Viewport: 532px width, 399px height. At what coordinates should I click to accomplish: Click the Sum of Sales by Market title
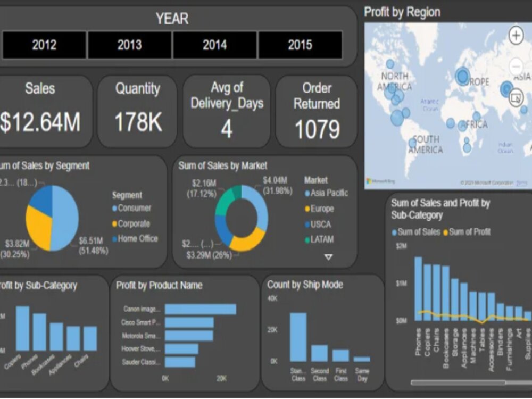[222, 165]
